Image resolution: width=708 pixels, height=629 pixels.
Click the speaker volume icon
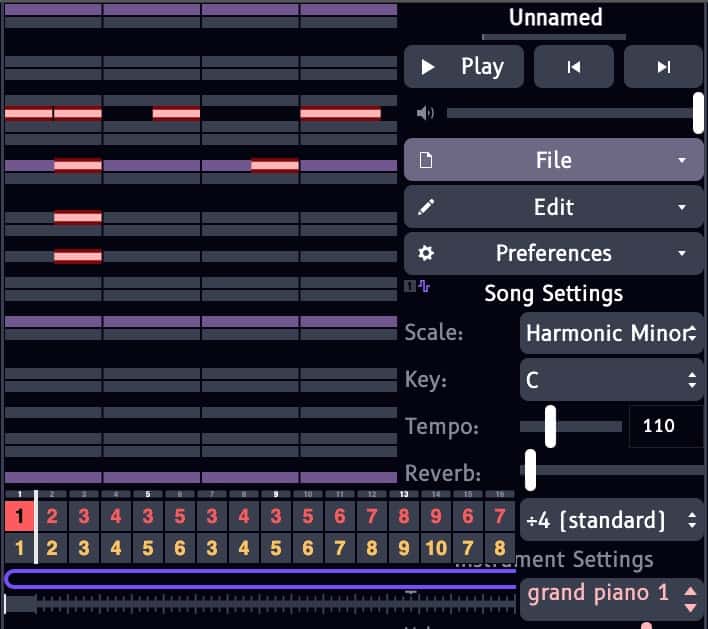click(425, 113)
